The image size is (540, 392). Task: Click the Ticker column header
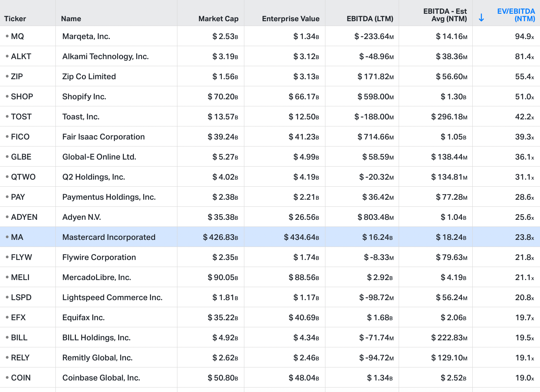[x=15, y=19]
